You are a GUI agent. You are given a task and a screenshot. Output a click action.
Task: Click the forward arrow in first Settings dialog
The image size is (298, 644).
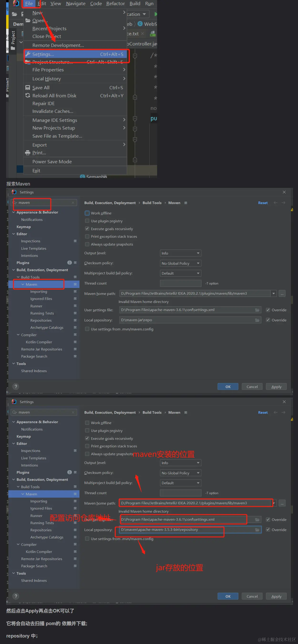point(283,203)
